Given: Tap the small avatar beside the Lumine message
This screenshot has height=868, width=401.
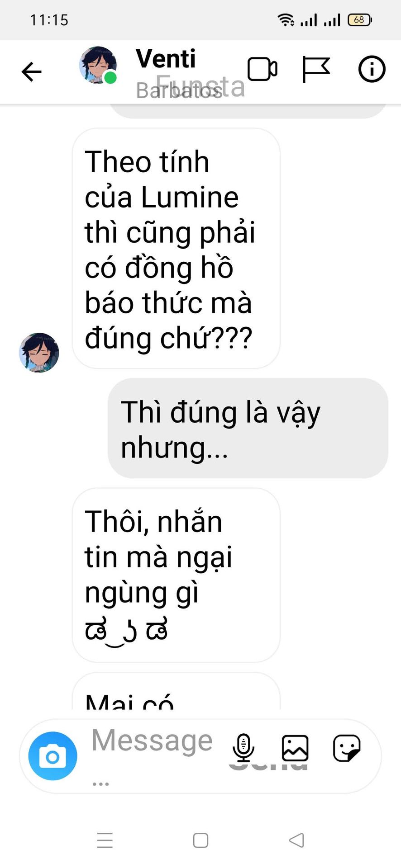Looking at the screenshot, I should coord(39,353).
